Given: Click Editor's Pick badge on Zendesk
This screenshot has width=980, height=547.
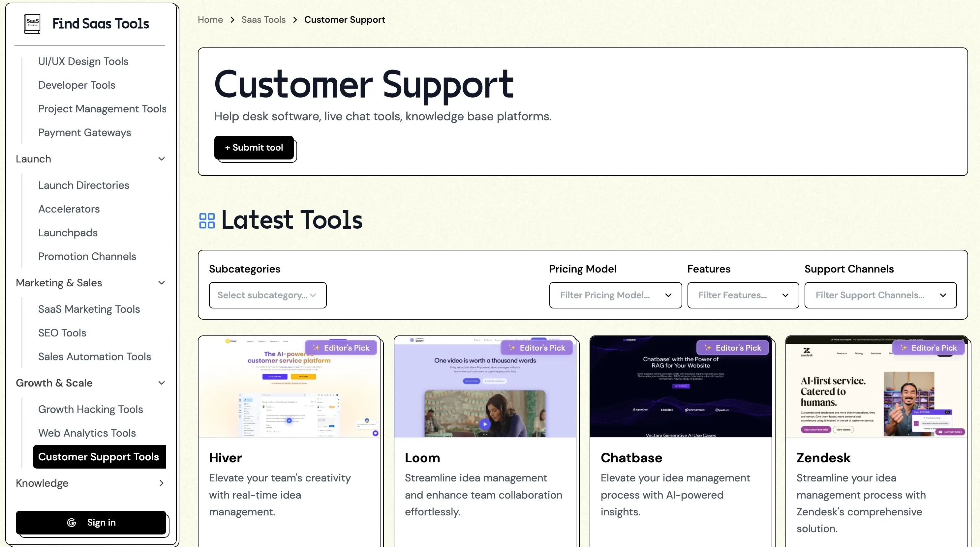Looking at the screenshot, I should [x=928, y=348].
